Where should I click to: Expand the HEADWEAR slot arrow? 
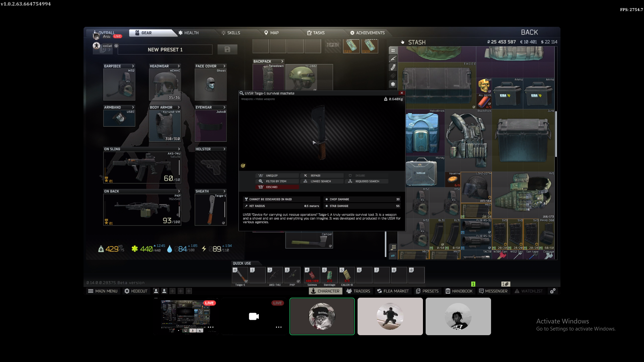(179, 66)
